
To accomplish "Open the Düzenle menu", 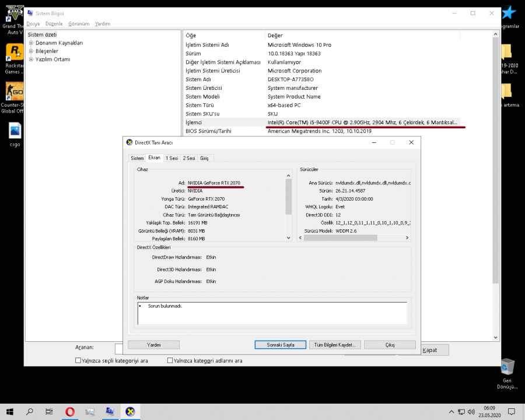I will click(x=54, y=24).
